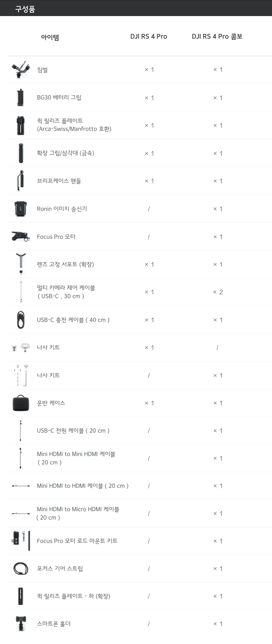This screenshot has width=272, height=644.
Task: Click the Mini HDMI to HDMI 케이블 label
Action: coord(83,486)
